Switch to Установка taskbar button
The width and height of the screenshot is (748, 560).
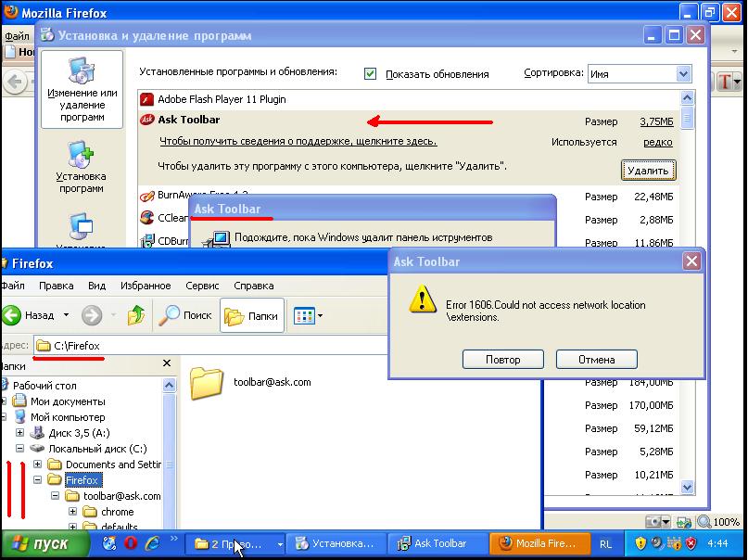click(336, 544)
